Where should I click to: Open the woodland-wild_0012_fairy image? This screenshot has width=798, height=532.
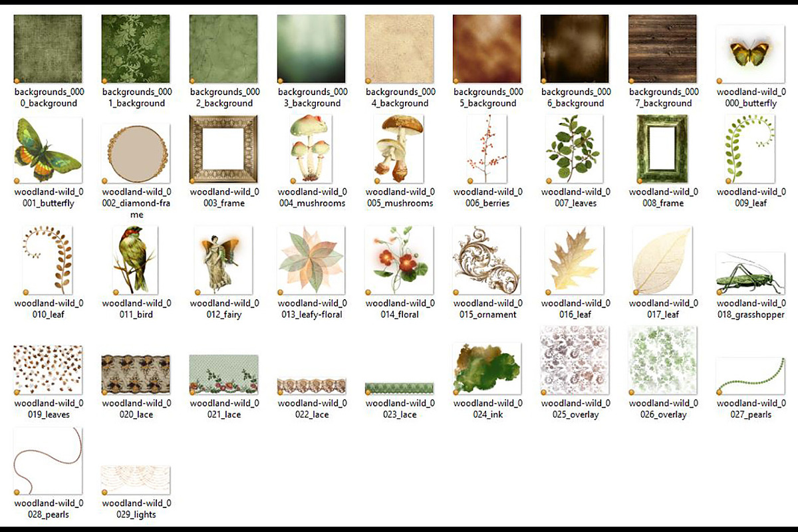point(223,259)
